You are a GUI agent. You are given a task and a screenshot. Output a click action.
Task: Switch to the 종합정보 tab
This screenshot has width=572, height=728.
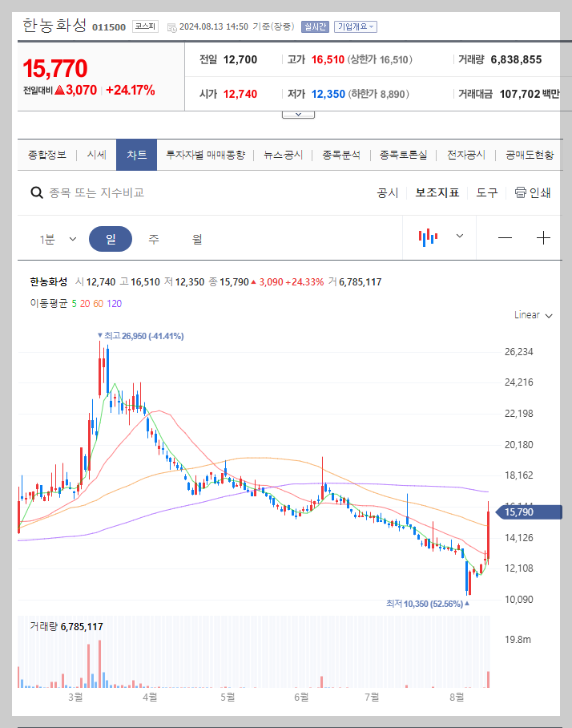click(x=44, y=154)
